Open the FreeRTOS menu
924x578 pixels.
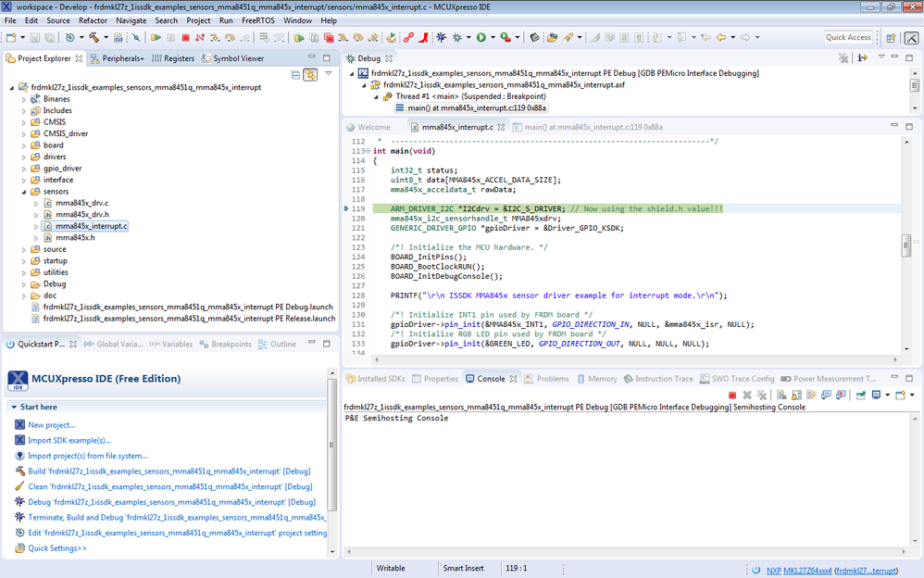pyautogui.click(x=256, y=20)
